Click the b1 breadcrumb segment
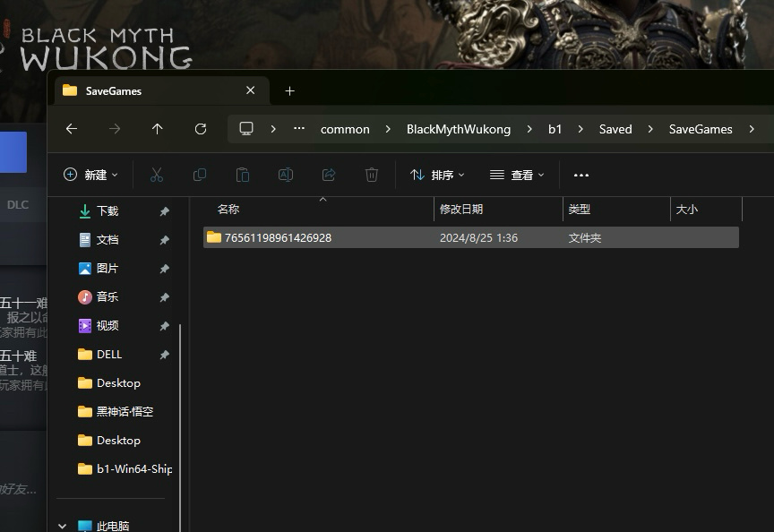This screenshot has width=774, height=532. [555, 129]
